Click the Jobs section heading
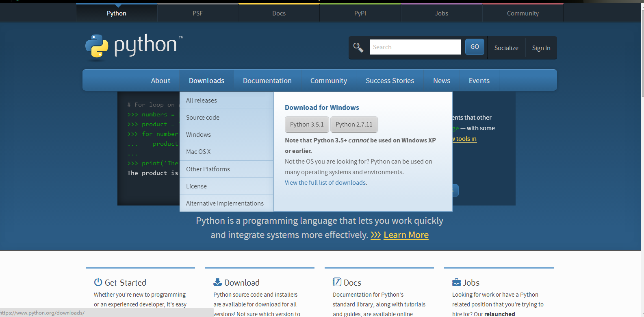 click(471, 282)
